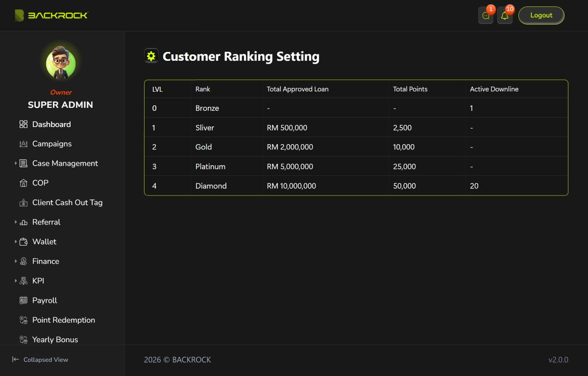Viewport: 588px width, 376px height.
Task: Click the Bronze active downline value 1
Action: (x=471, y=108)
